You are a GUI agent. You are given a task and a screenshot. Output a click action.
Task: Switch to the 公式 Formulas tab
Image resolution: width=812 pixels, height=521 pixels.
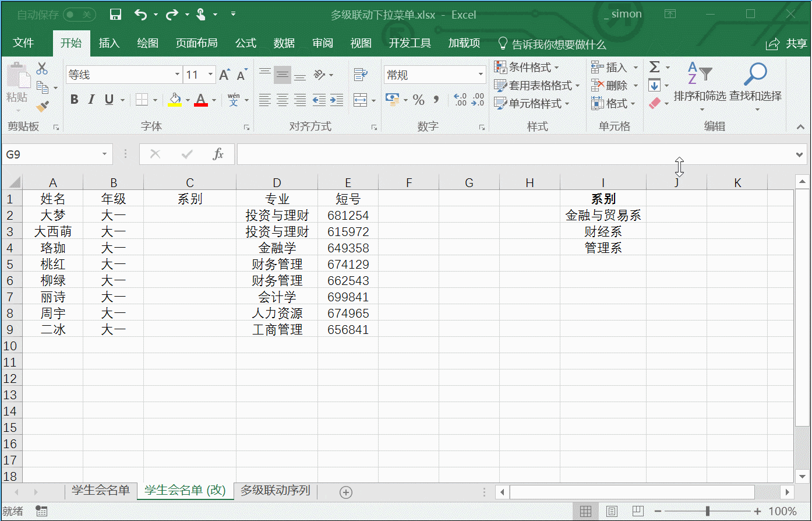246,43
